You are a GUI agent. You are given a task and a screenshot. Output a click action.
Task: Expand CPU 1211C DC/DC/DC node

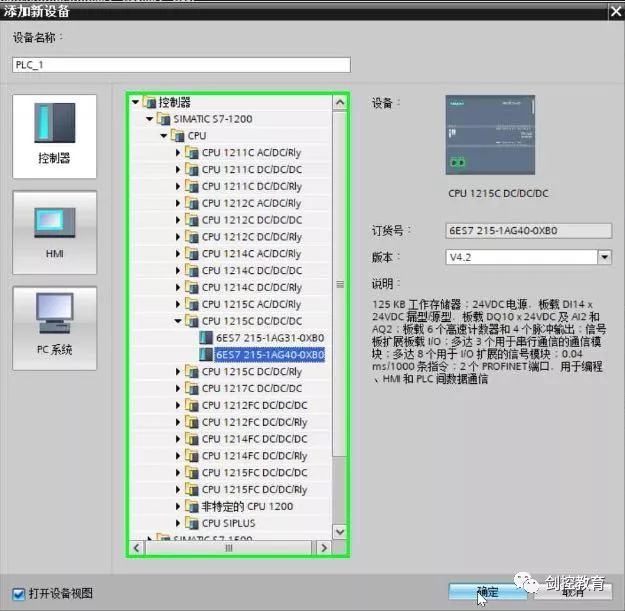tap(178, 169)
